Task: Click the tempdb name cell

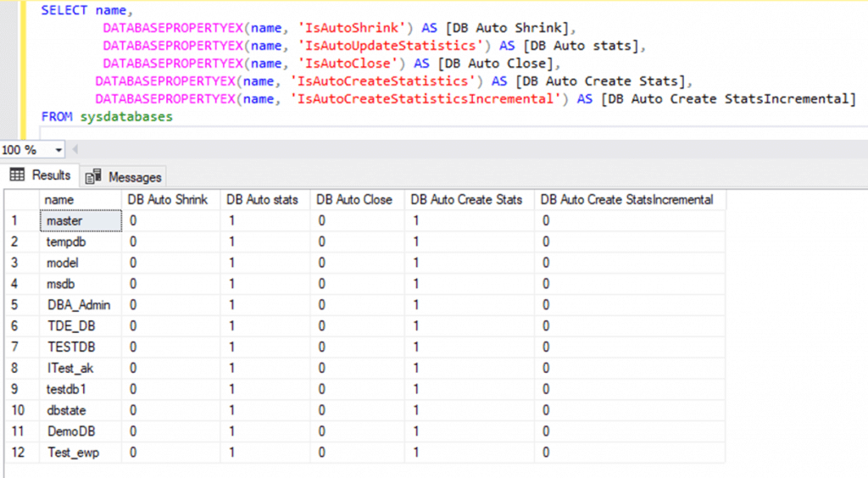Action: 65,242
